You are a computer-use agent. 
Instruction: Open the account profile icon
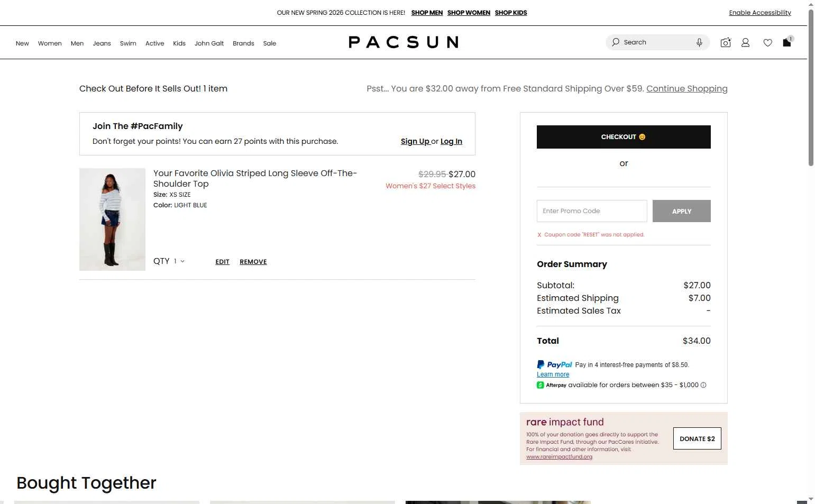pos(745,42)
